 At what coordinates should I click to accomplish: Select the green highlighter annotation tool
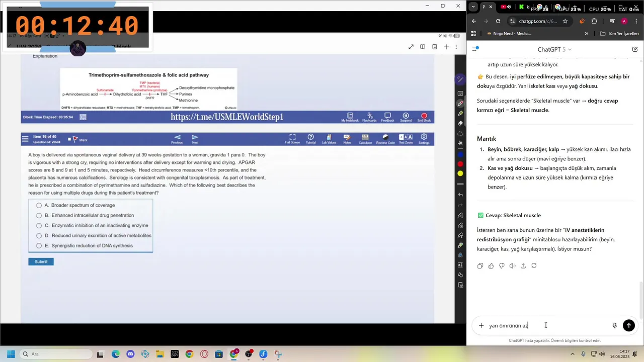(460, 114)
